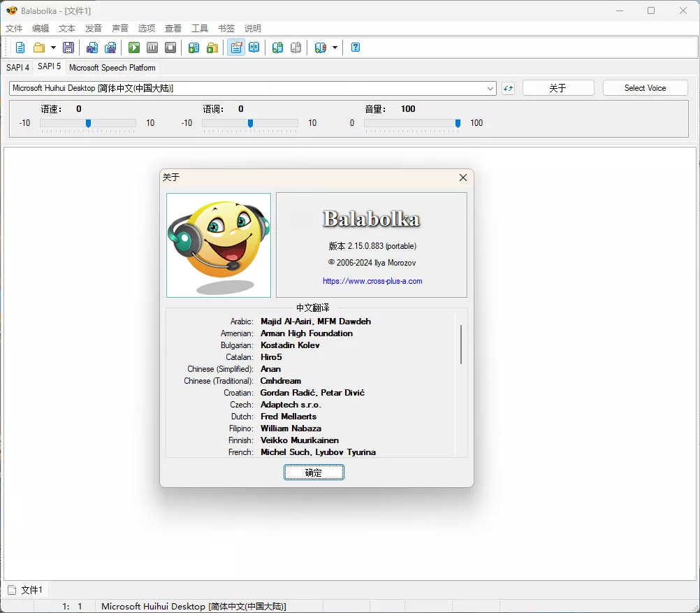Image resolution: width=700 pixels, height=613 pixels.
Task: Click the refresh voices icon beside voice list
Action: pos(508,88)
